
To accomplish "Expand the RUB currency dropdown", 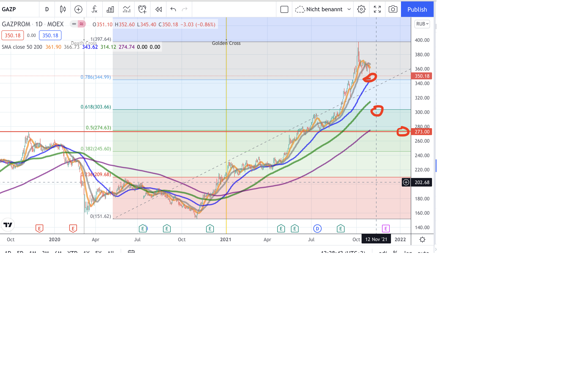I will pos(422,24).
